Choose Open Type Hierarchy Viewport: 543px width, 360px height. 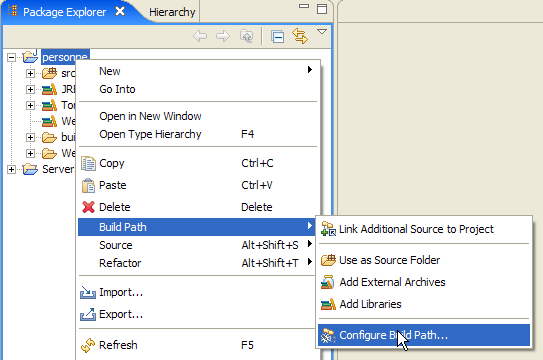click(x=197, y=134)
